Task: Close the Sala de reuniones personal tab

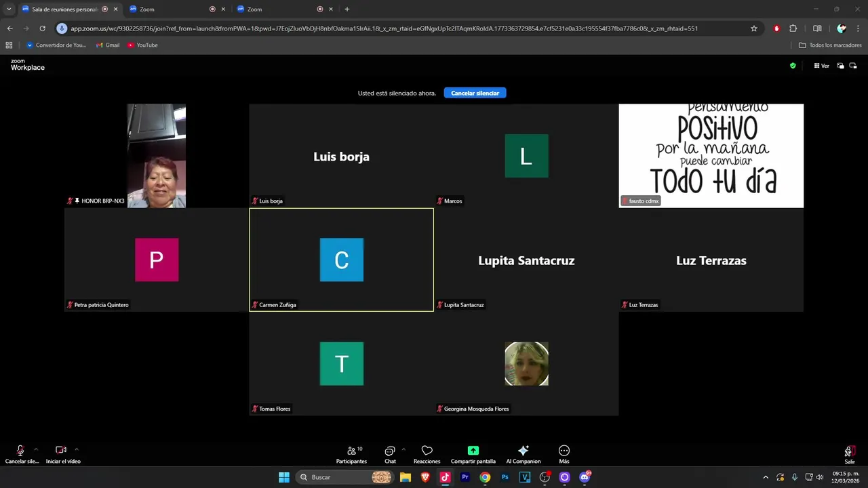Action: [115, 9]
